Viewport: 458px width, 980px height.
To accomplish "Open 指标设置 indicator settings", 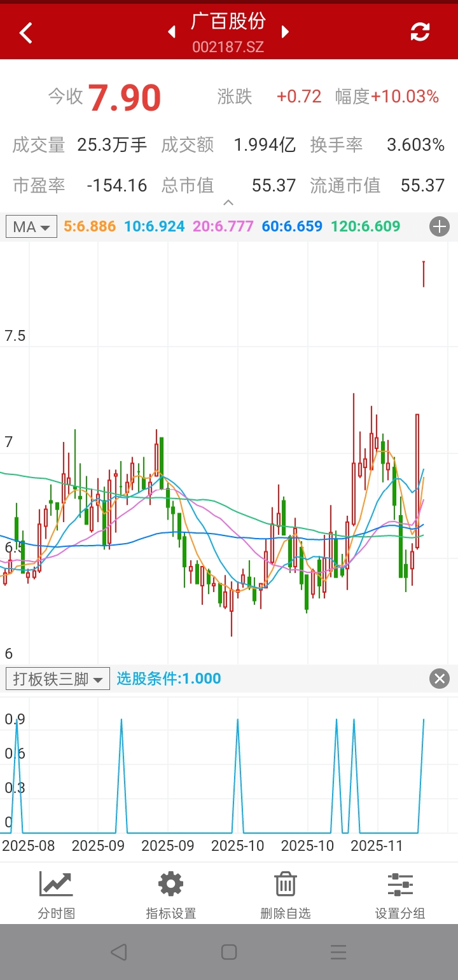I will (171, 895).
